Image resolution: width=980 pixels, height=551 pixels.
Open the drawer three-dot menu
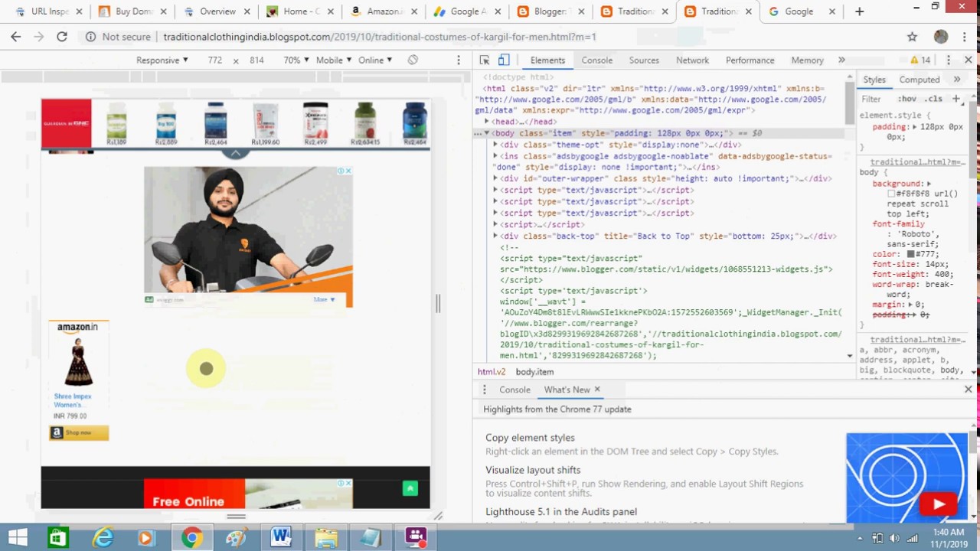click(484, 390)
